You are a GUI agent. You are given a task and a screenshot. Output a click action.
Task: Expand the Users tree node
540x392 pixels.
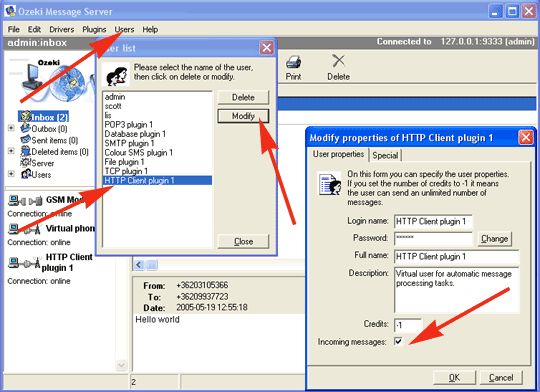(11, 174)
